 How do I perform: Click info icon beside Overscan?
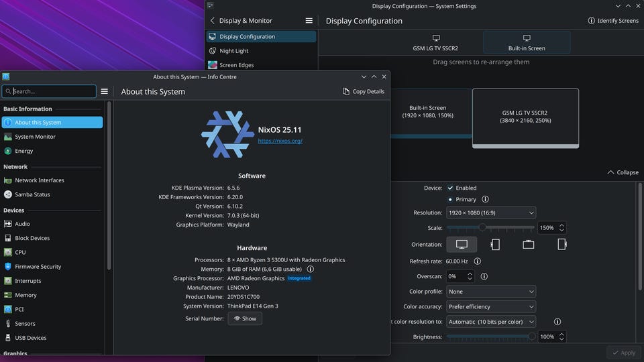484,277
